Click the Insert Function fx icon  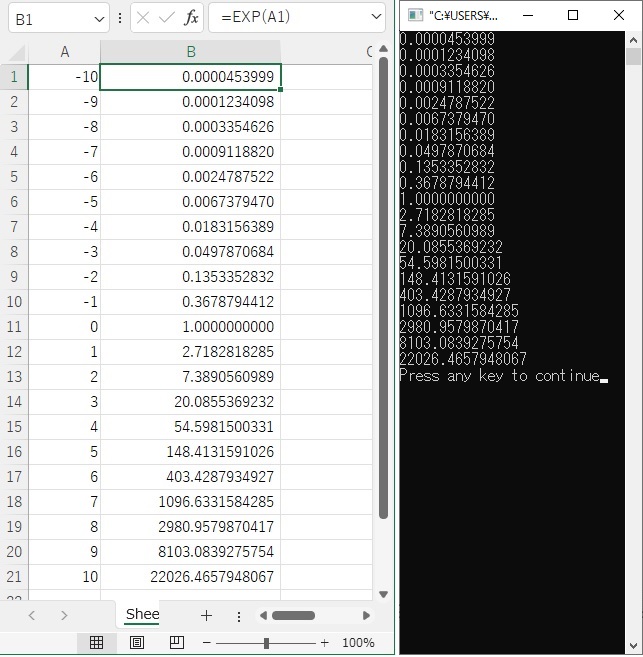[x=192, y=18]
